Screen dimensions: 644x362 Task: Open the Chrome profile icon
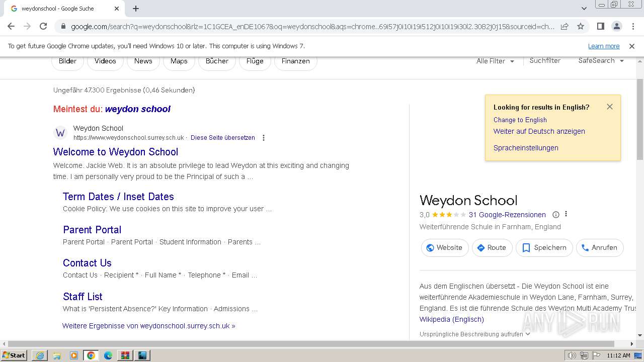616,26
